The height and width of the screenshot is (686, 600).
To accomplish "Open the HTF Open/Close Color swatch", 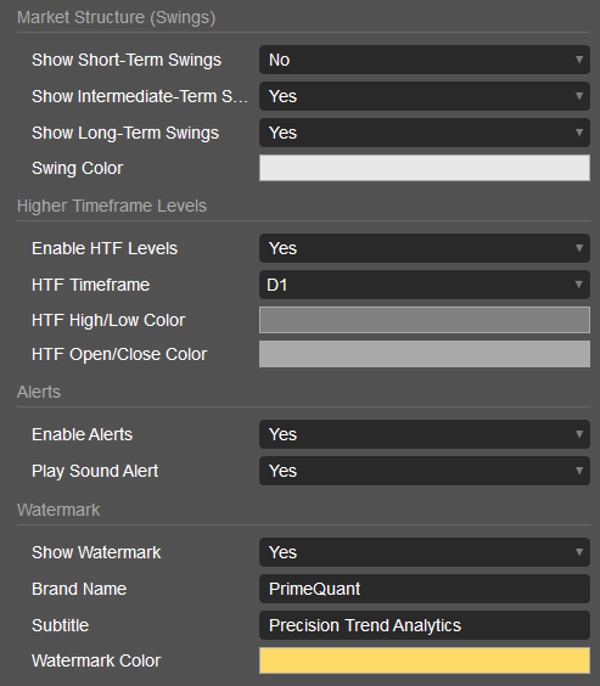I will (x=424, y=354).
